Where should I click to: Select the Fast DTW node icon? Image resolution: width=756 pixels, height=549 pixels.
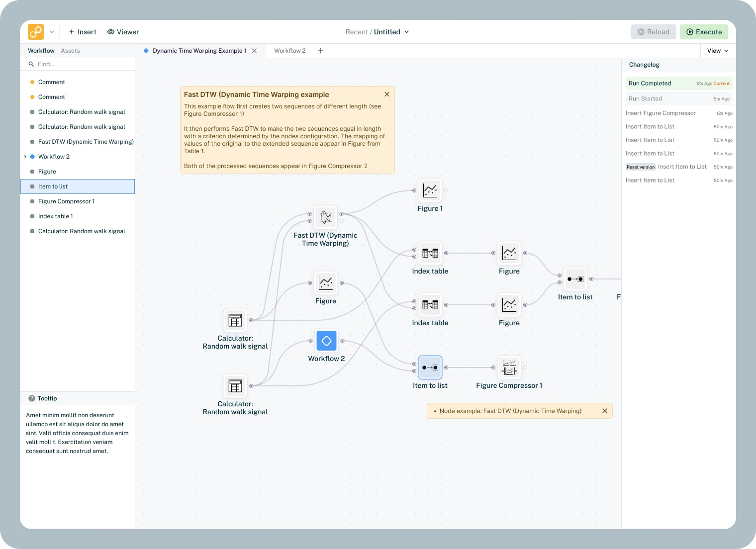326,217
